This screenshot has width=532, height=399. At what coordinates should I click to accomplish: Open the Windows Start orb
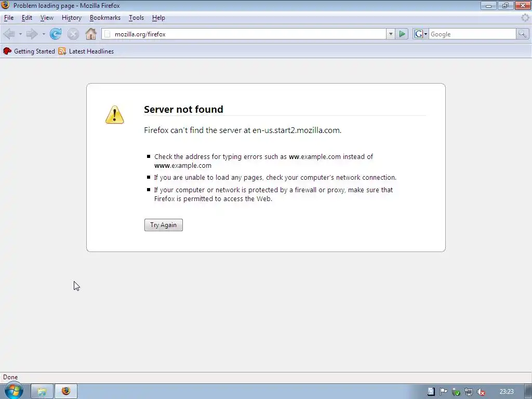pos(14,391)
